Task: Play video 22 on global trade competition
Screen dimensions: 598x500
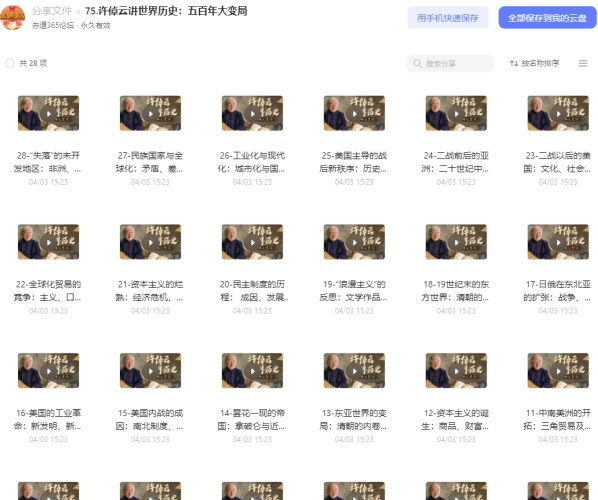Action: click(48, 242)
